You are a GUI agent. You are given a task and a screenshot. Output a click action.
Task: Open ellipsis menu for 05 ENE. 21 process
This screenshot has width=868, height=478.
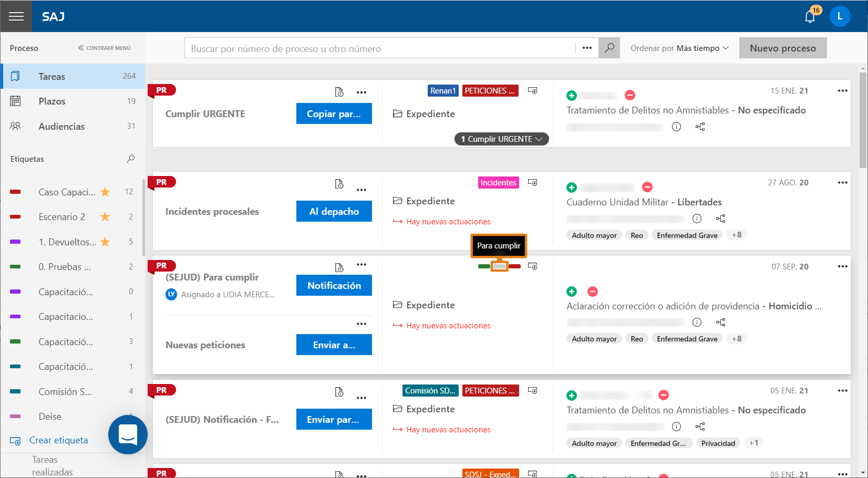[x=842, y=391]
